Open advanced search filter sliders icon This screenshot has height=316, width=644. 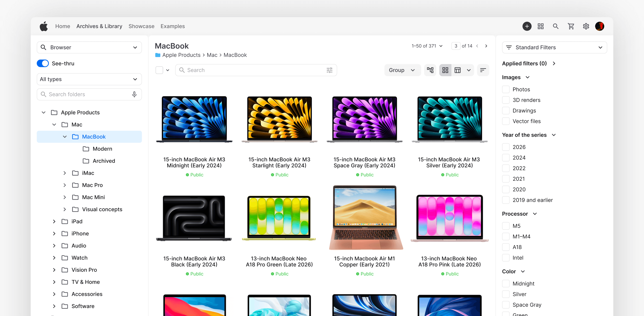(330, 70)
